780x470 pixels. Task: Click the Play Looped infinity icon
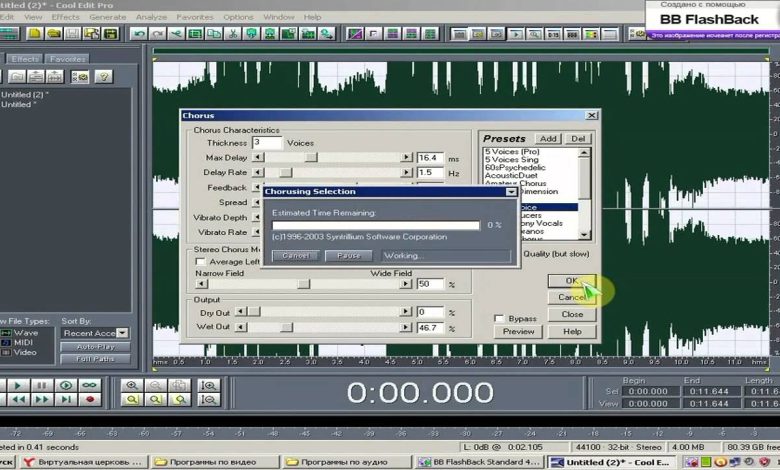90,384
